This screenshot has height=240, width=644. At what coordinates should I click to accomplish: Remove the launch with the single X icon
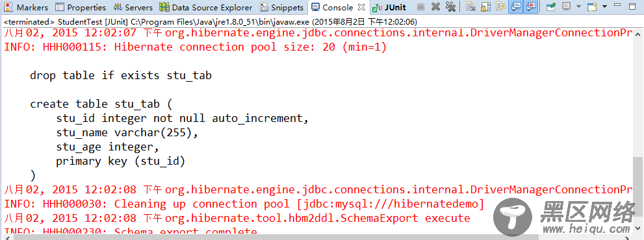436,6
